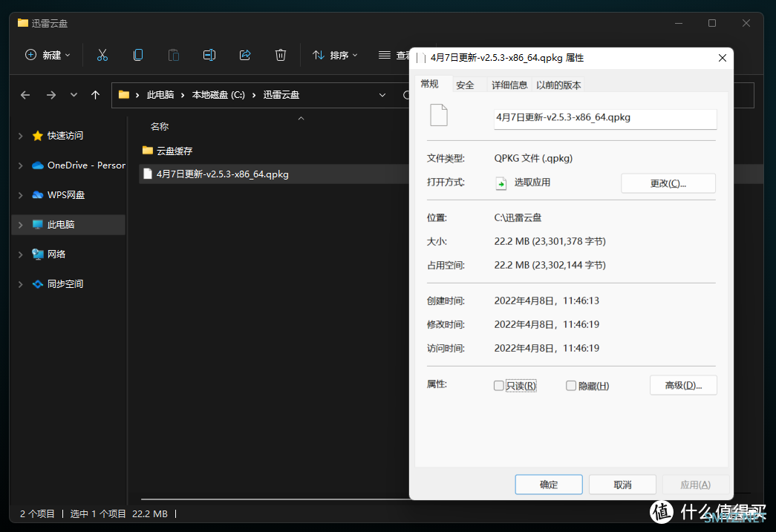Select the 云盘缓存 folder
The height and width of the screenshot is (532, 776).
click(x=167, y=151)
